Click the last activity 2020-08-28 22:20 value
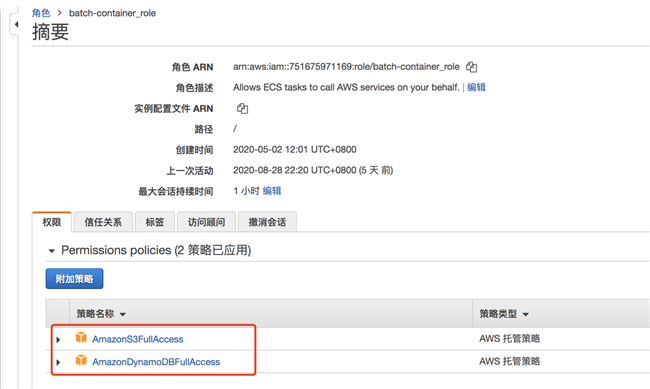This screenshot has width=650, height=389. (x=313, y=170)
